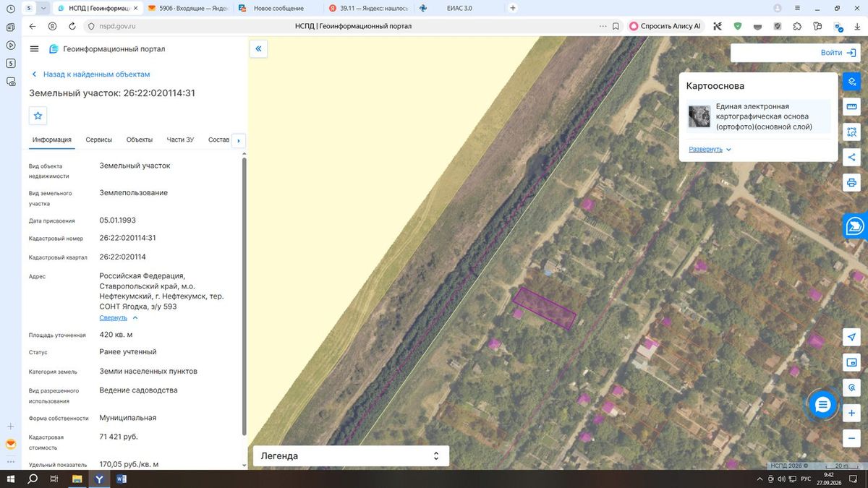Click the info panel vertical scrollbar

[244, 295]
